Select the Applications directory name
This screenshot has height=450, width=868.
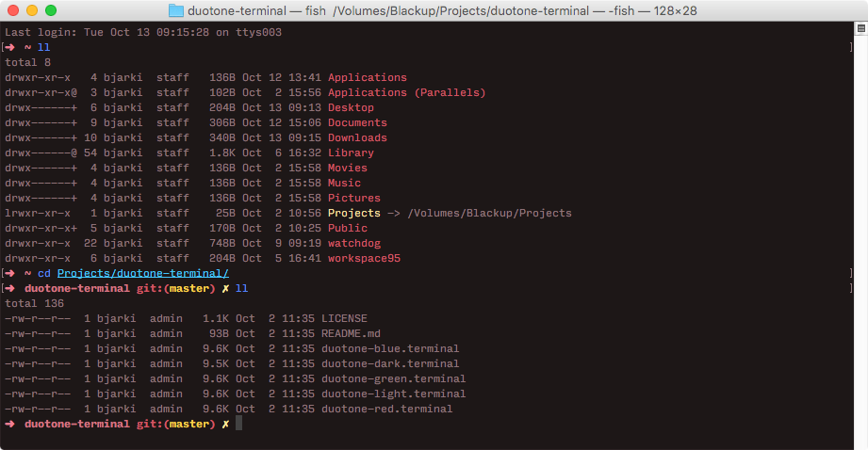tap(367, 77)
